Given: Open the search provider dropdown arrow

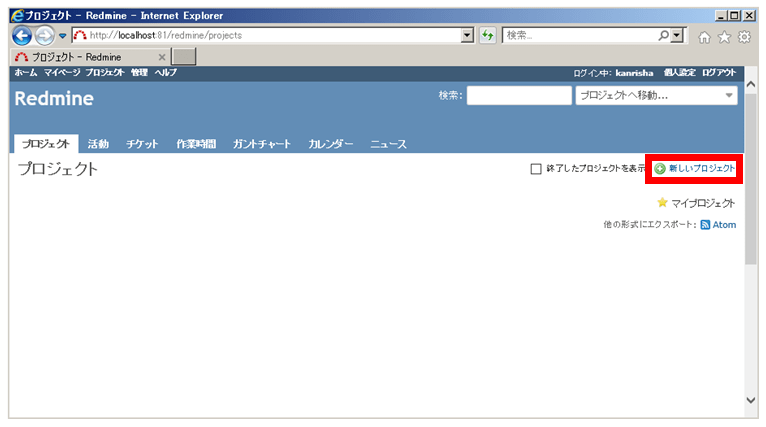Looking at the screenshot, I should (677, 35).
